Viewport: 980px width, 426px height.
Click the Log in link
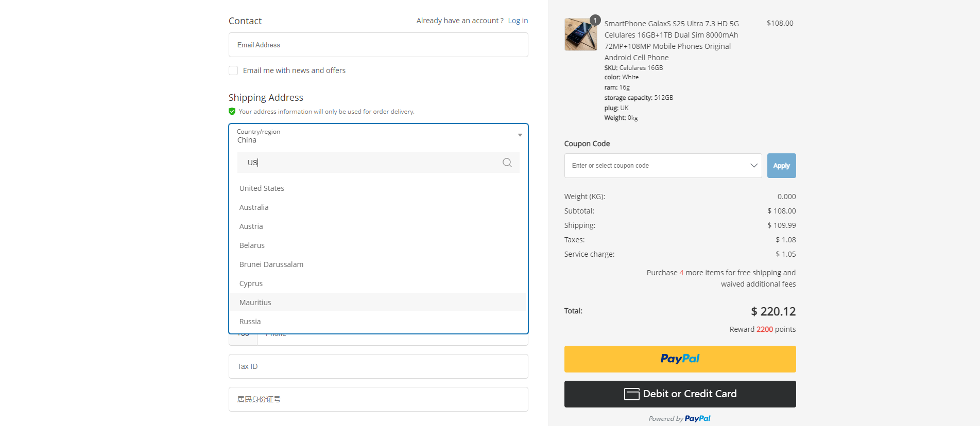[x=518, y=21]
